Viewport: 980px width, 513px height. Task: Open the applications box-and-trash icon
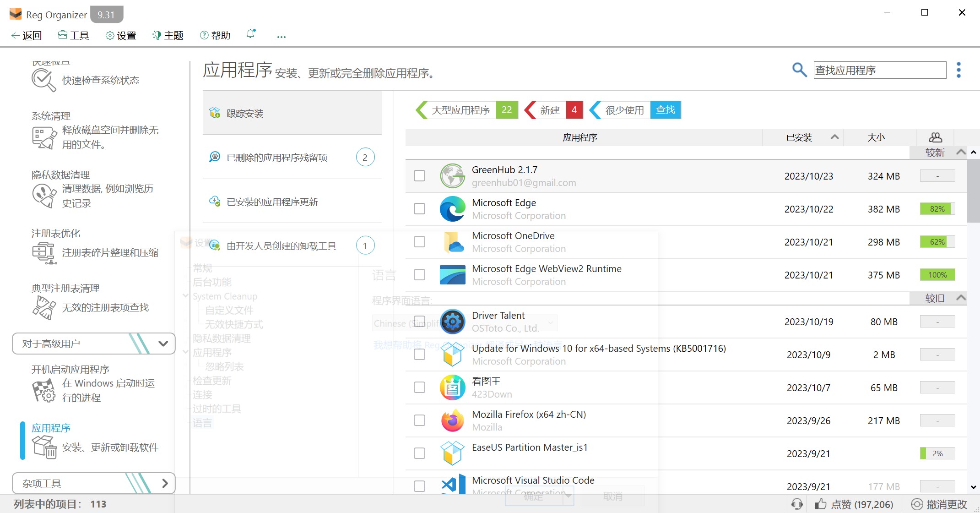pyautogui.click(x=43, y=447)
